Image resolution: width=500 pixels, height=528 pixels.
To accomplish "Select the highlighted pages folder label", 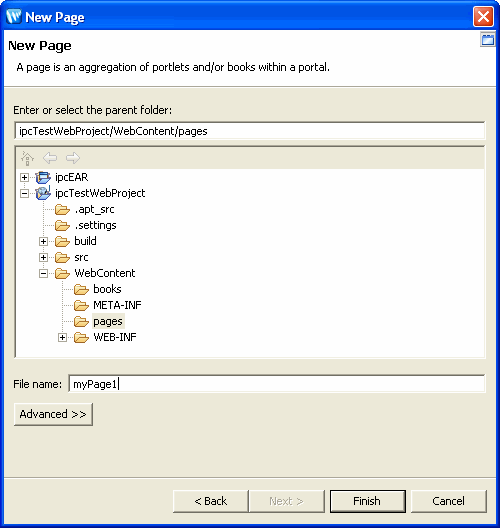I will [108, 321].
